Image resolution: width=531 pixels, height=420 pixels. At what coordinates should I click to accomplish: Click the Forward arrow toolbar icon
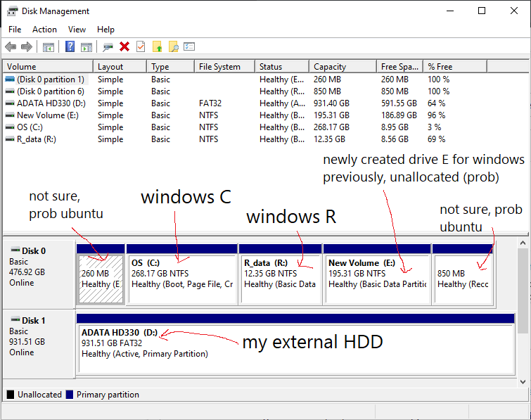tap(27, 46)
